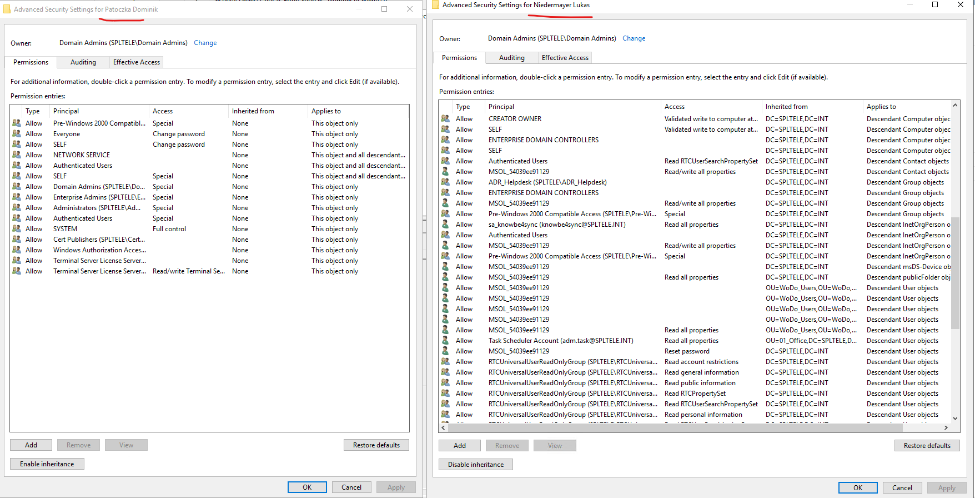Click folder icon in Patoczka Dominik title bar

click(x=6, y=9)
